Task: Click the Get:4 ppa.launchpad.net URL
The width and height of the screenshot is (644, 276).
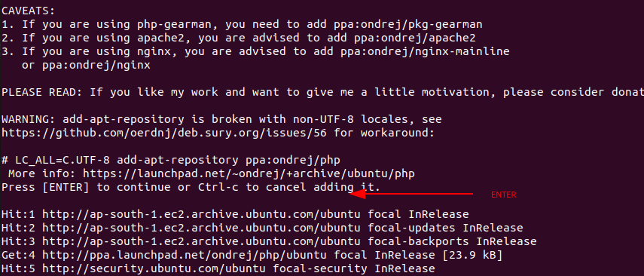Action: tap(188, 255)
